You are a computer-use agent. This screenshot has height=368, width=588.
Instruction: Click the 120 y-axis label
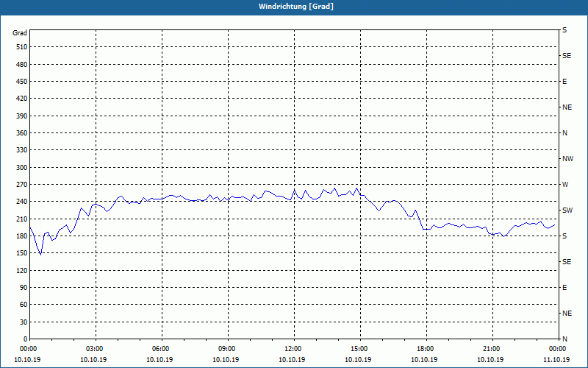(22, 270)
